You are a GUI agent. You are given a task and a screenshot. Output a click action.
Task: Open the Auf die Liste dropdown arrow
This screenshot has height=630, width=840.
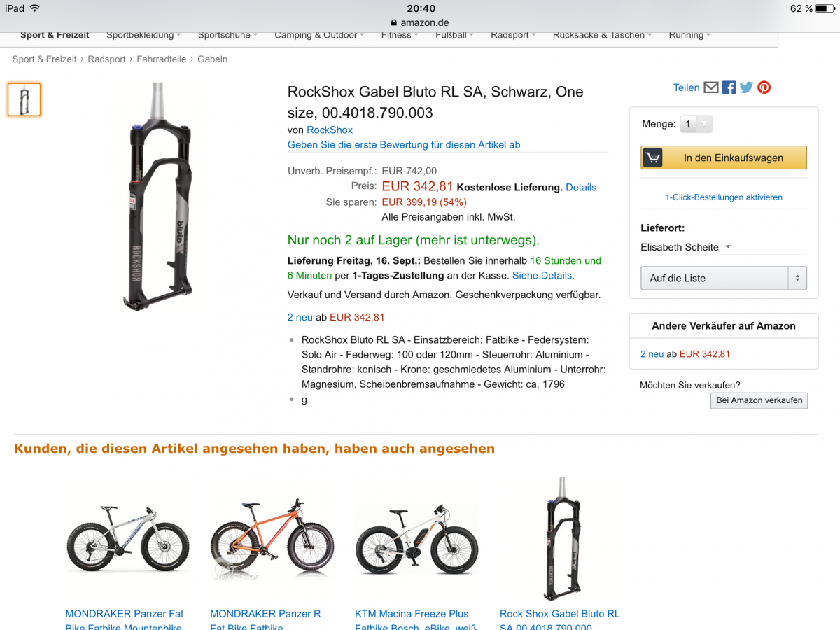797,278
